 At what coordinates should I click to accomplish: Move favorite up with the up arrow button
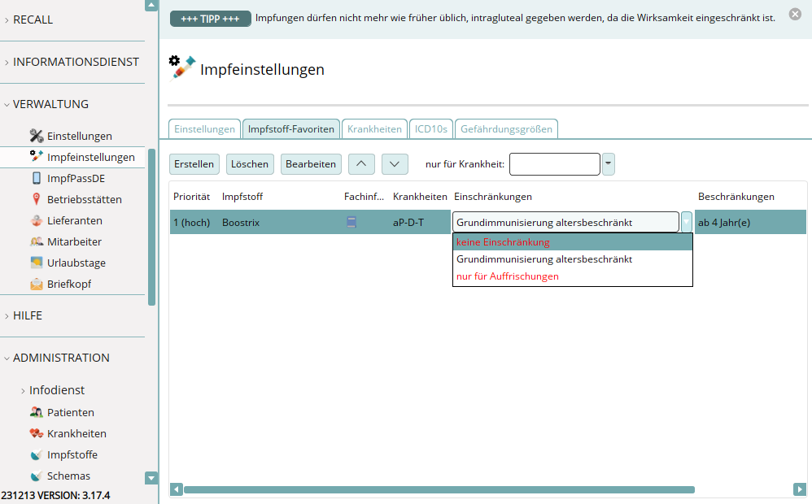click(x=361, y=163)
